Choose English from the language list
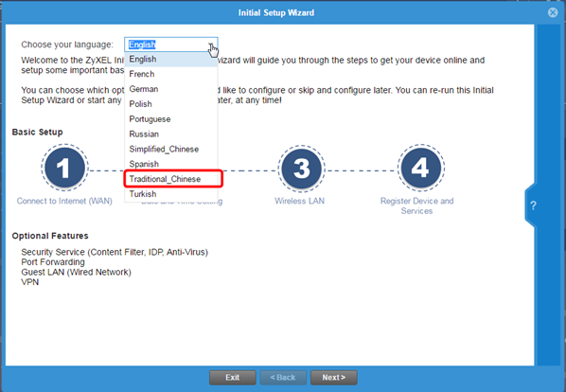566x392 pixels. click(171, 60)
